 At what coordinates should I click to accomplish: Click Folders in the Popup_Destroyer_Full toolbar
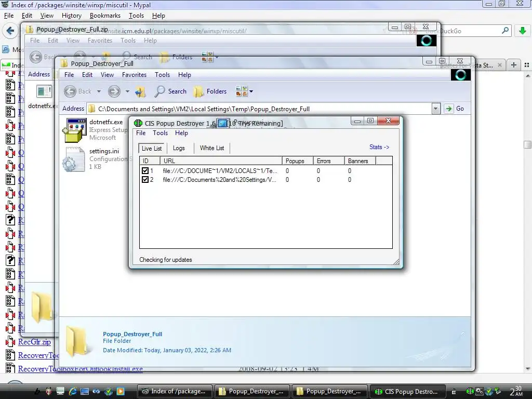tap(210, 91)
